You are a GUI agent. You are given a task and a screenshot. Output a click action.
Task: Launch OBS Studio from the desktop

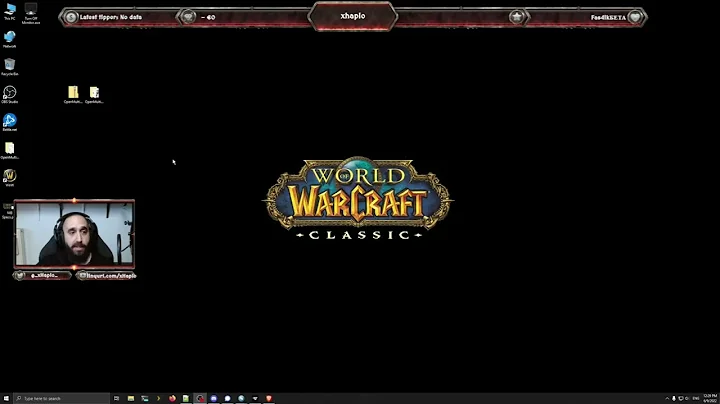(x=10, y=95)
